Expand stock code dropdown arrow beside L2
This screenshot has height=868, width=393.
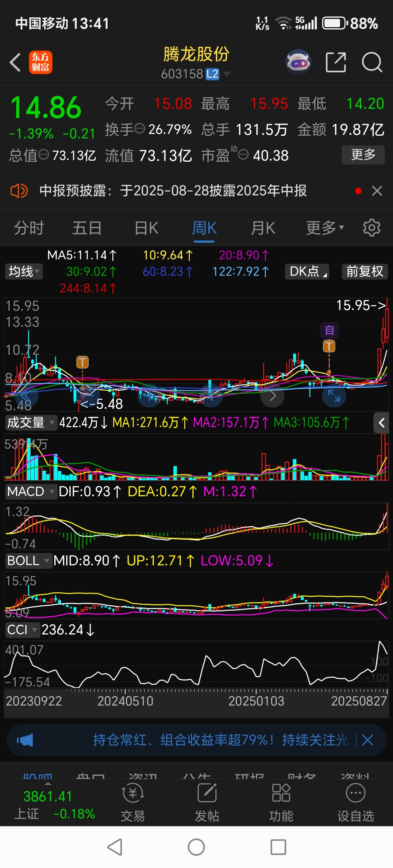click(x=227, y=74)
